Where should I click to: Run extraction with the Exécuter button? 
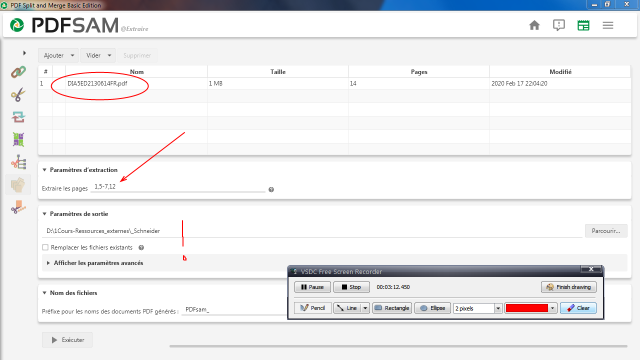67,340
